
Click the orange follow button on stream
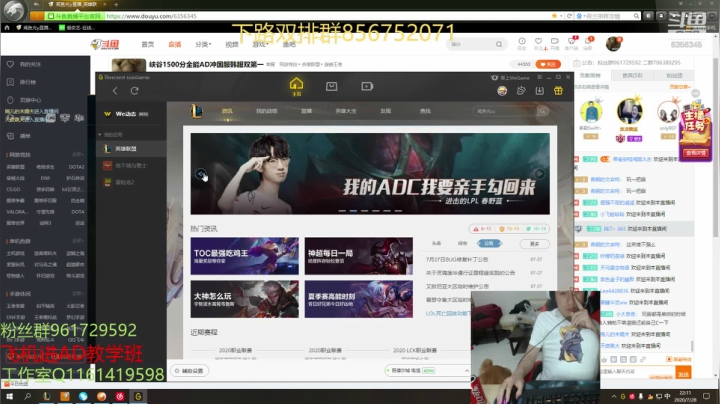click(548, 64)
